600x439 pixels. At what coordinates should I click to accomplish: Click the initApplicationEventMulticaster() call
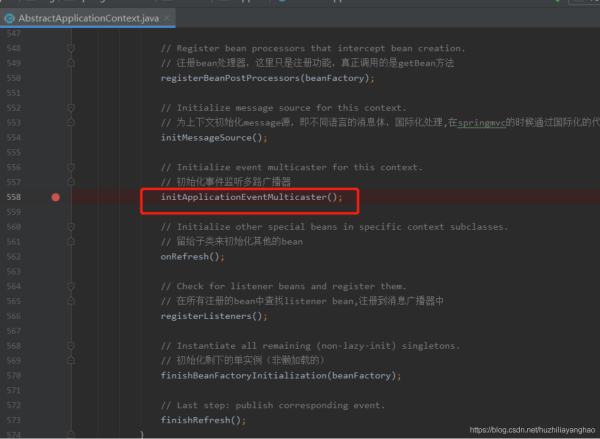[251, 197]
